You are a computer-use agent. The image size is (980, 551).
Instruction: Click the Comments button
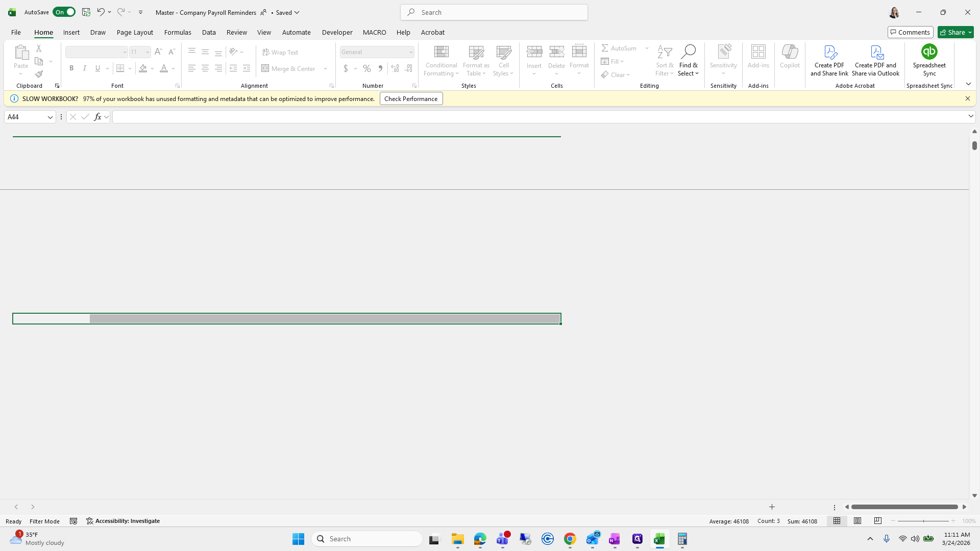910,32
